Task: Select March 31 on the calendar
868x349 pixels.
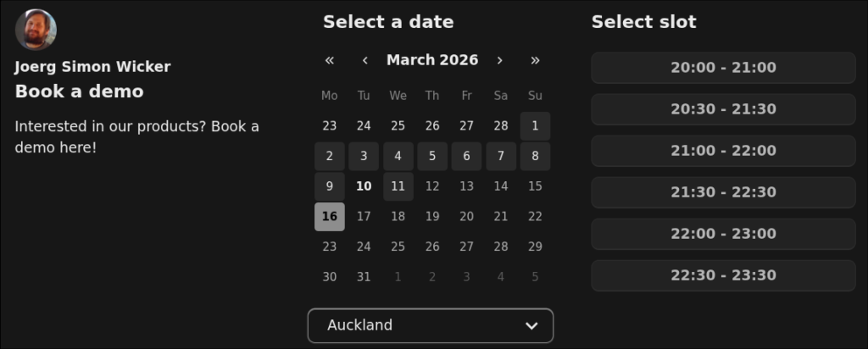Action: click(364, 277)
